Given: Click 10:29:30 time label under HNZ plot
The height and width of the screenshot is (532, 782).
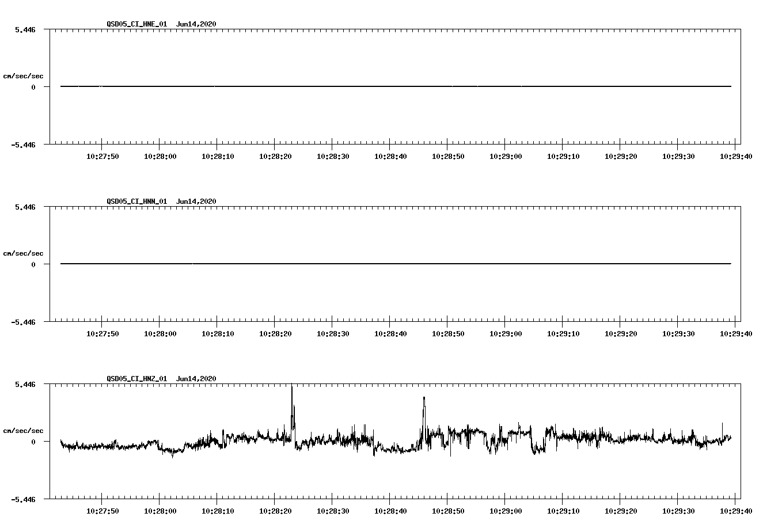Looking at the screenshot, I should coord(678,511).
